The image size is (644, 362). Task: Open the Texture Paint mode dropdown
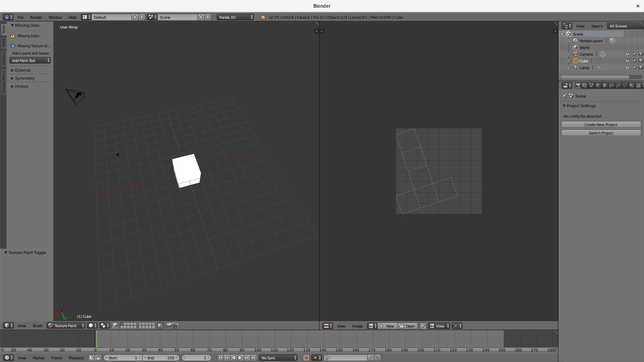(x=66, y=326)
